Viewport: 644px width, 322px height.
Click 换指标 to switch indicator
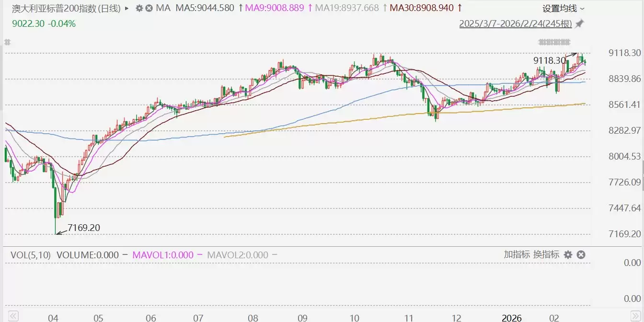point(546,254)
